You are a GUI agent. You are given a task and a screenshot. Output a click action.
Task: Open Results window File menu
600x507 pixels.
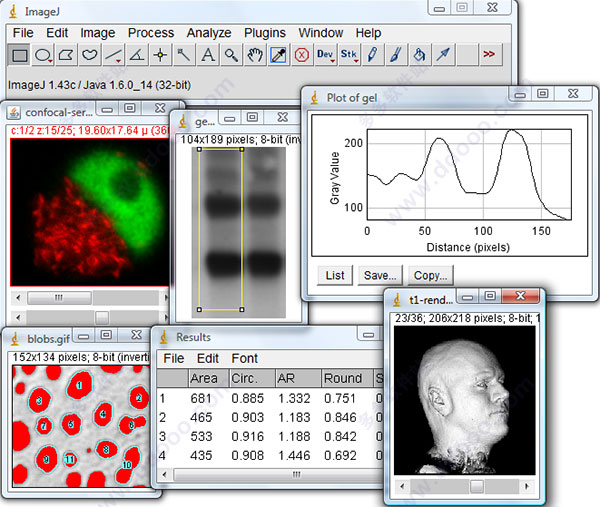174,359
